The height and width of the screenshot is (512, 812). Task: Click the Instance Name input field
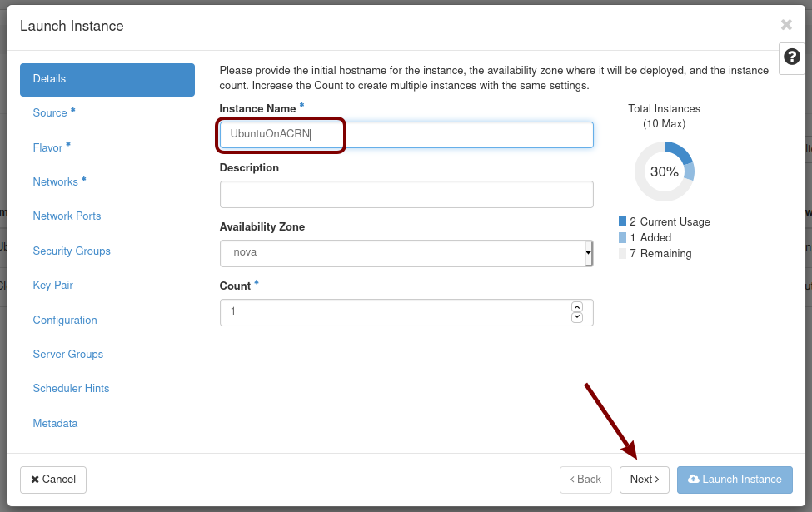[406, 134]
